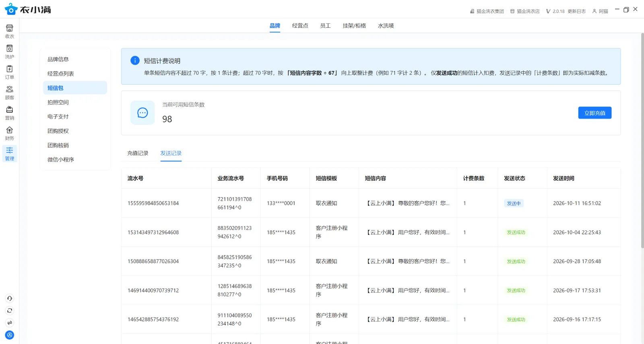Click the page's vertical scrollbar
Image resolution: width=644 pixels, height=344 pixels.
click(x=642, y=141)
